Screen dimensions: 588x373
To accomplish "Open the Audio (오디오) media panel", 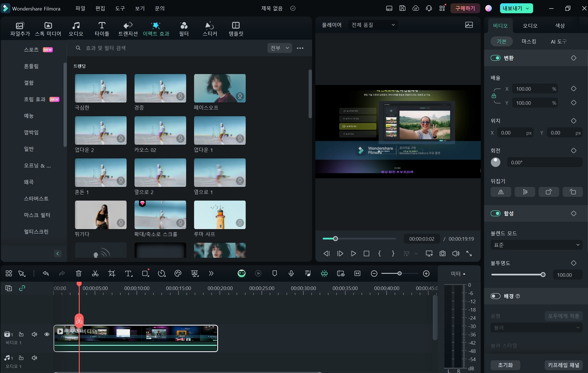I will point(76,29).
